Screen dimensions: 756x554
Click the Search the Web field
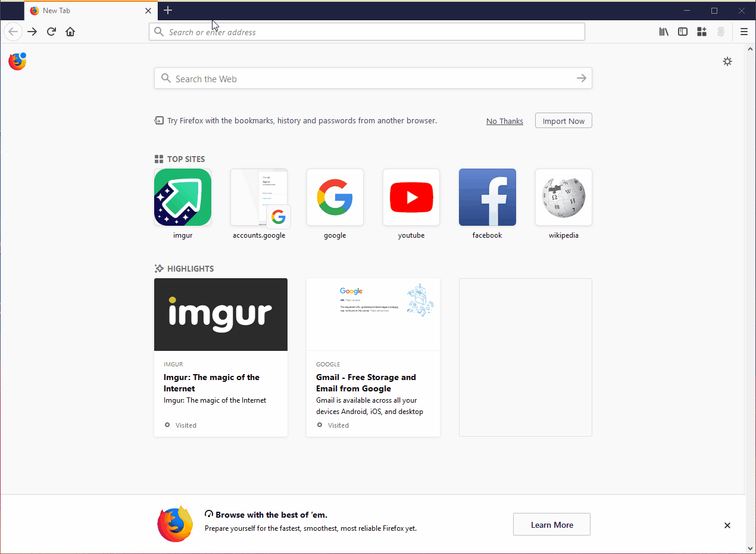373,78
